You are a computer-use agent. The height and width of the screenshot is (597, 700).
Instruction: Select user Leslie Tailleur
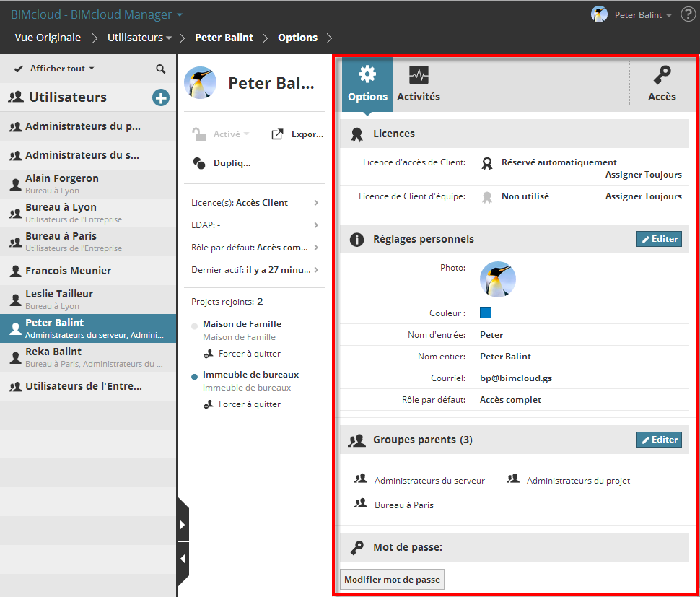tap(88, 300)
